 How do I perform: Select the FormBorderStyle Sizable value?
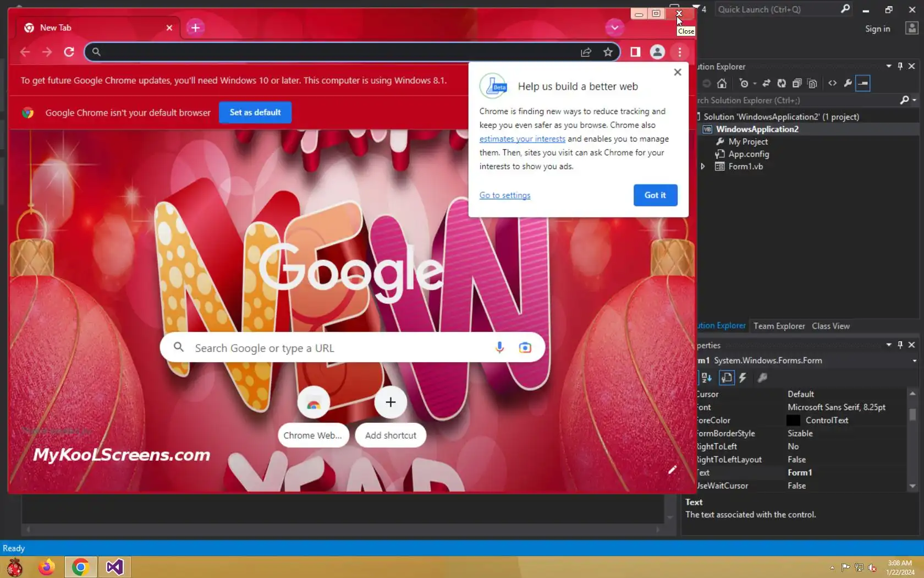(x=800, y=433)
